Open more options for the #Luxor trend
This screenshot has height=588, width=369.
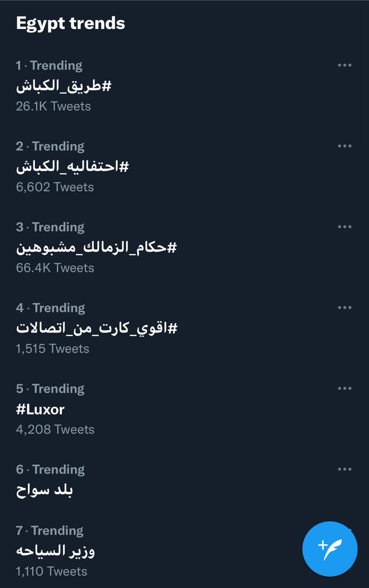pyautogui.click(x=344, y=389)
